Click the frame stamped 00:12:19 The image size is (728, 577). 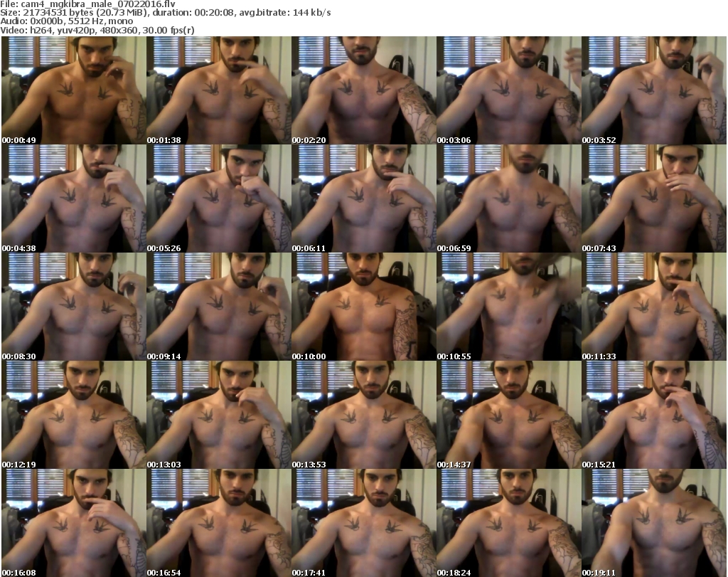coord(74,415)
